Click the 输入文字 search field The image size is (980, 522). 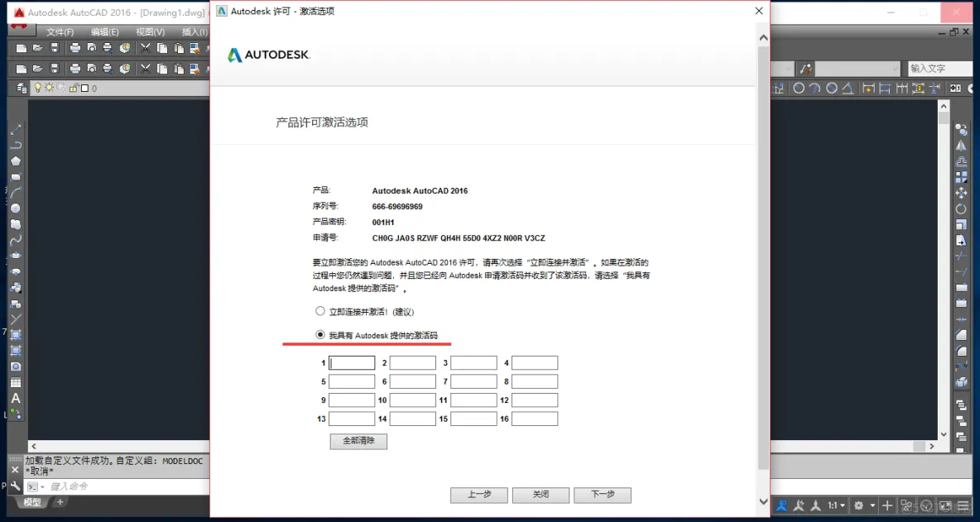(x=939, y=68)
